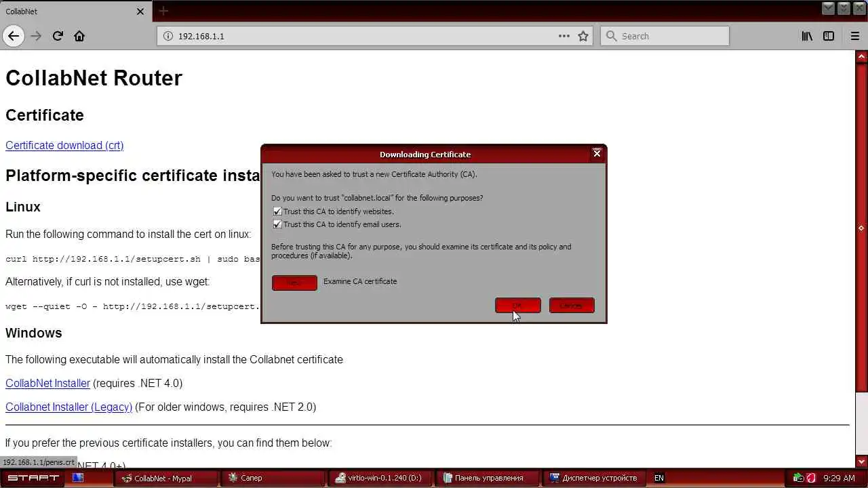Open a new tab with plus button
This screenshot has width=868, height=488.
[163, 11]
